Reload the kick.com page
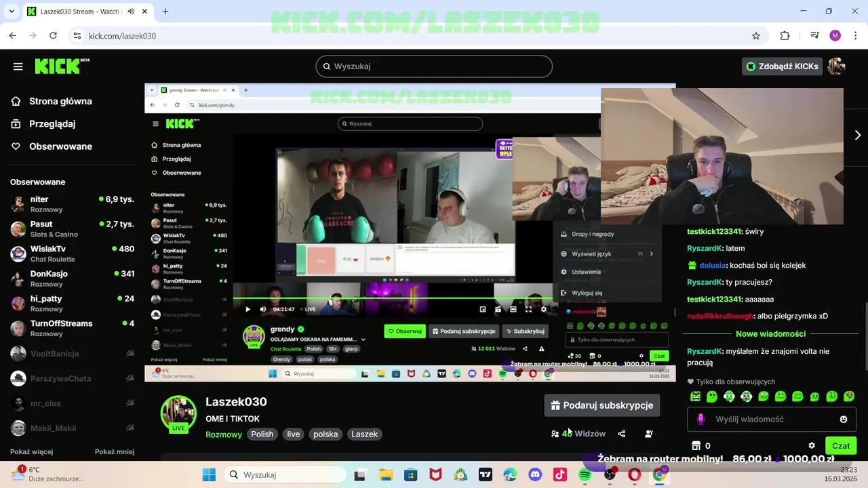Image resolution: width=868 pixels, height=488 pixels. click(x=53, y=35)
